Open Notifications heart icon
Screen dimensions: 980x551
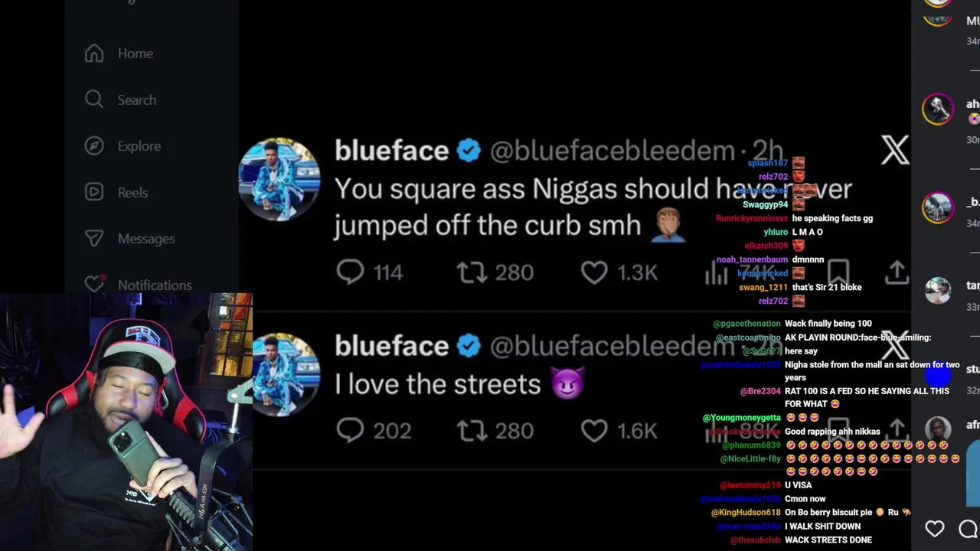94,284
